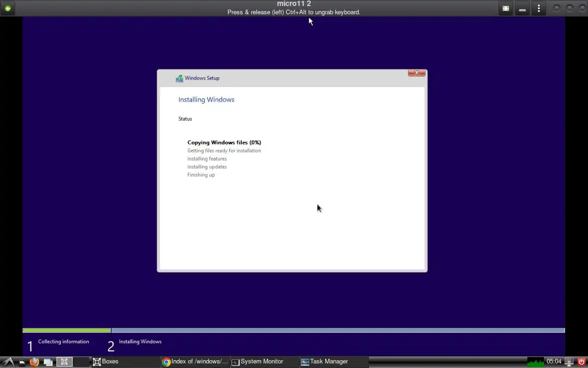Click the 'Installing Windows' stage progress bar
This screenshot has width=588, height=368.
pyautogui.click(x=338, y=330)
